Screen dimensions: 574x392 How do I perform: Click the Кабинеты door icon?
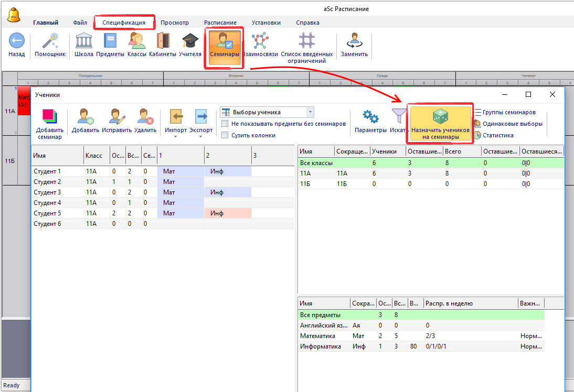point(162,41)
